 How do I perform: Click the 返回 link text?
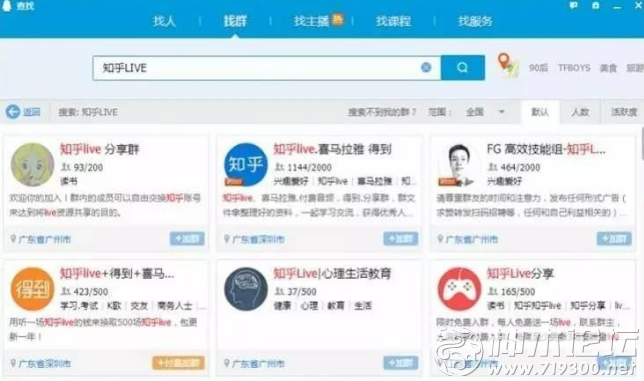pos(32,112)
